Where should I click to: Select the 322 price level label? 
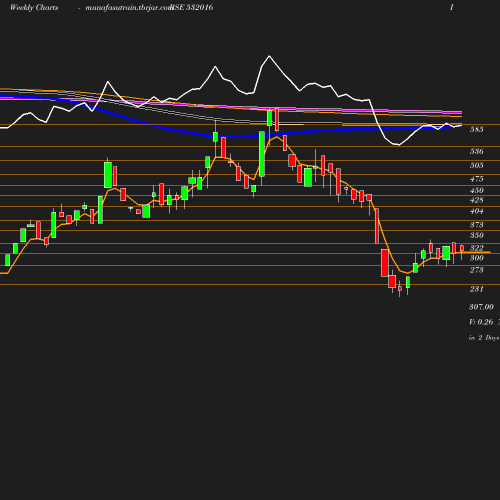(x=477, y=248)
